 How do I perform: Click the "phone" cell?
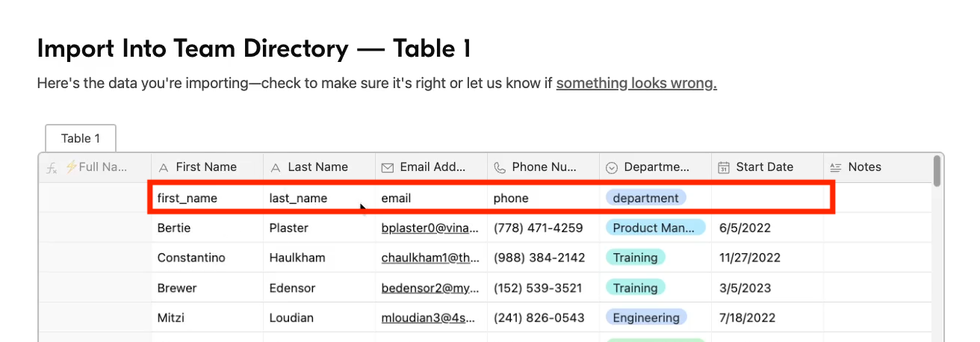point(543,198)
